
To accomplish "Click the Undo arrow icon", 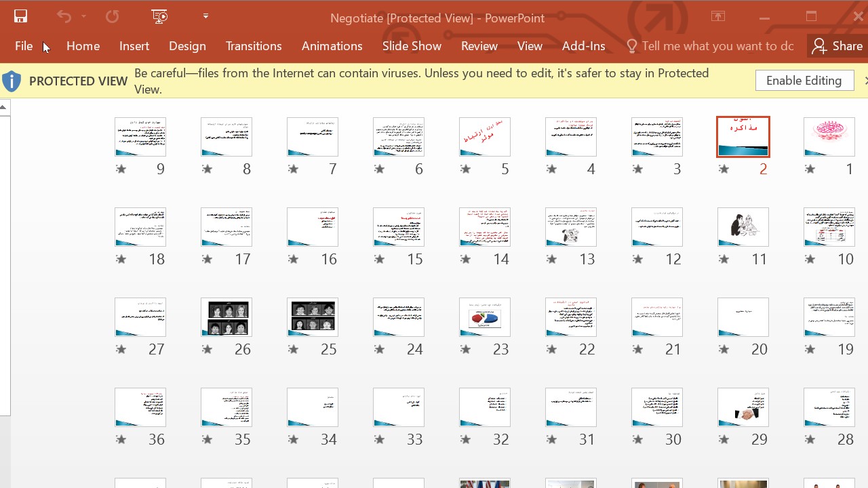I will click(x=64, y=17).
